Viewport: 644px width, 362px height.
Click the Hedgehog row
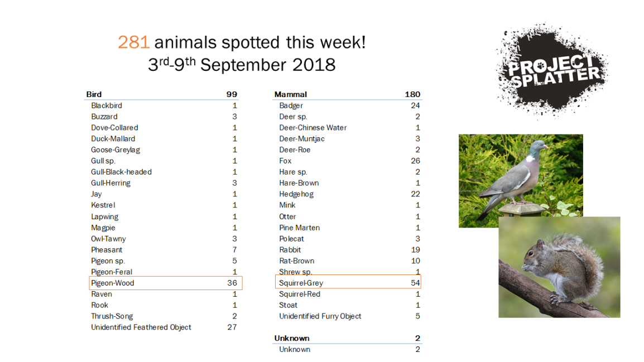[x=296, y=194]
